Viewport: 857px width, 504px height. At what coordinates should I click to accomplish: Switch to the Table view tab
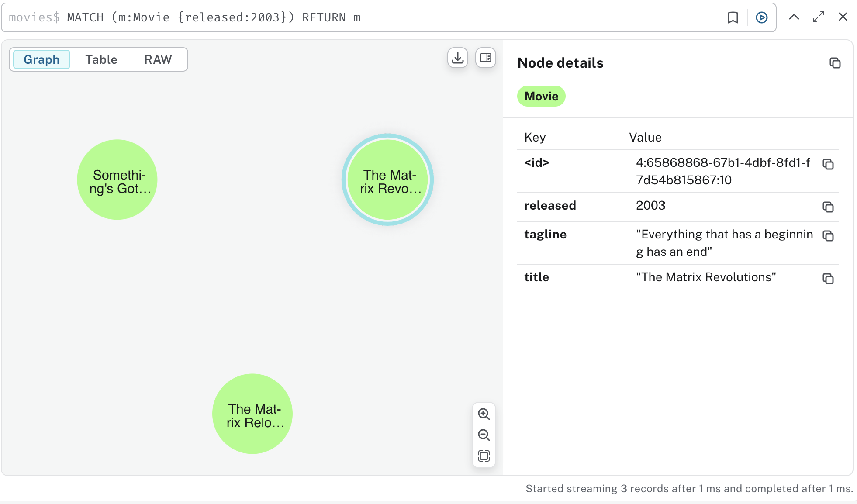coord(101,59)
